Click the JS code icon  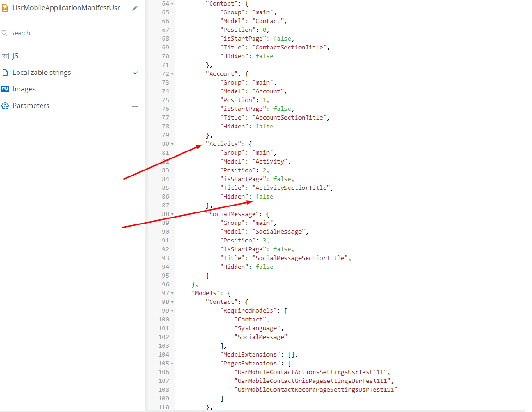coord(5,56)
